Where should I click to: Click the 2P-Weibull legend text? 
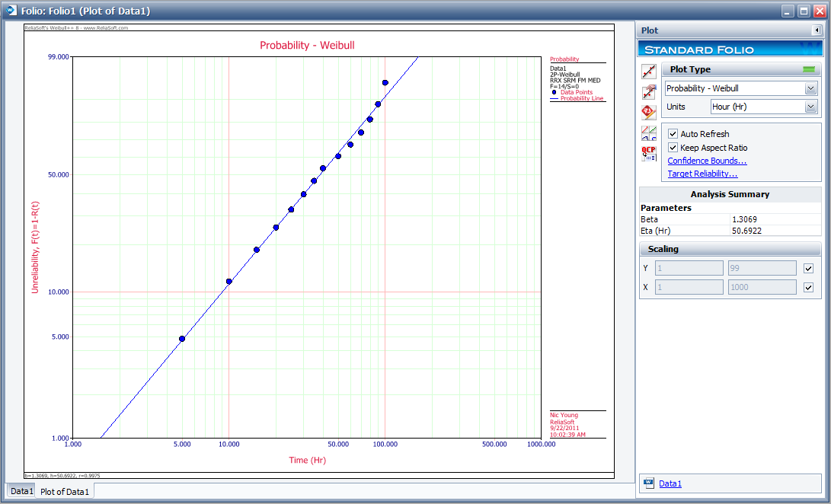pyautogui.click(x=565, y=75)
